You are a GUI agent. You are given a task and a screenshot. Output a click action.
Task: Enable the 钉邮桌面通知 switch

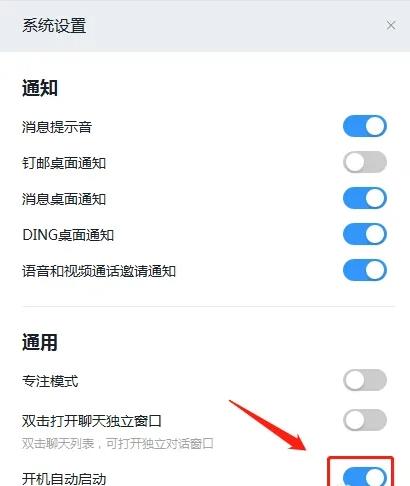coord(365,162)
